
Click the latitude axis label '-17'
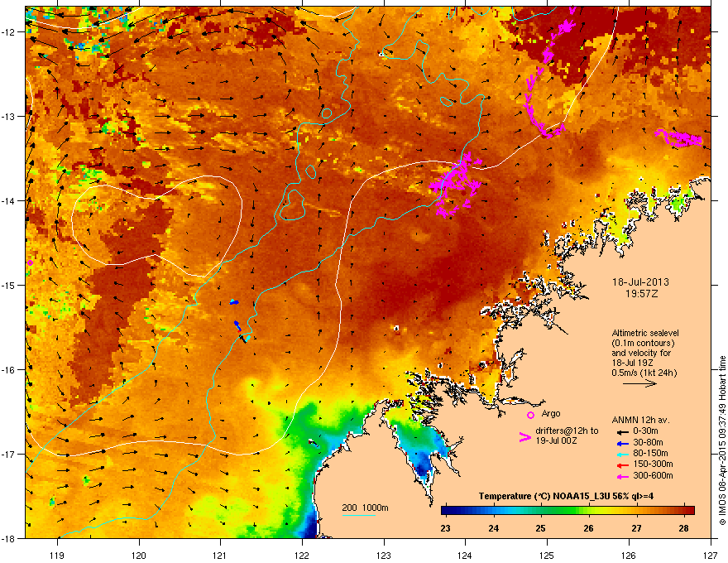point(8,454)
